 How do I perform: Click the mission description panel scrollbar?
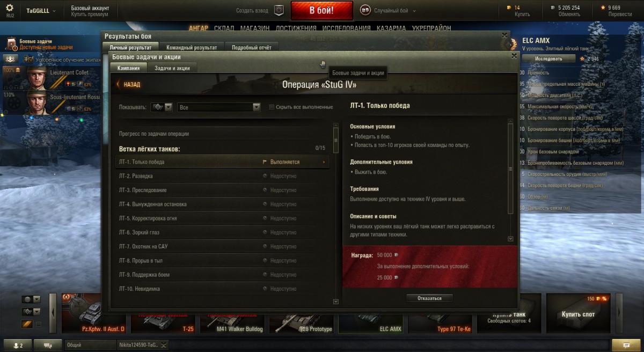pyautogui.click(x=510, y=180)
